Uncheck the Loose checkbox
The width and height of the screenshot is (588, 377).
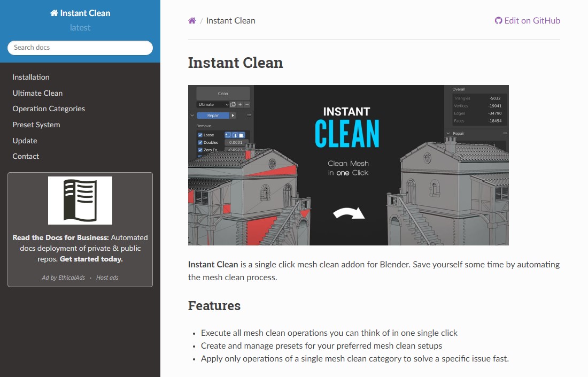(200, 135)
